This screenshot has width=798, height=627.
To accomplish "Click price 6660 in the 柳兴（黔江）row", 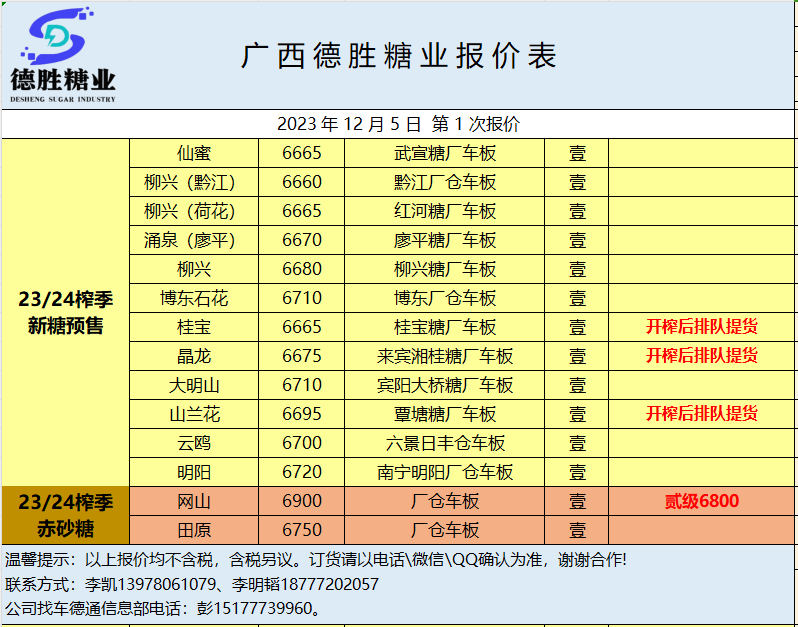I will [302, 182].
